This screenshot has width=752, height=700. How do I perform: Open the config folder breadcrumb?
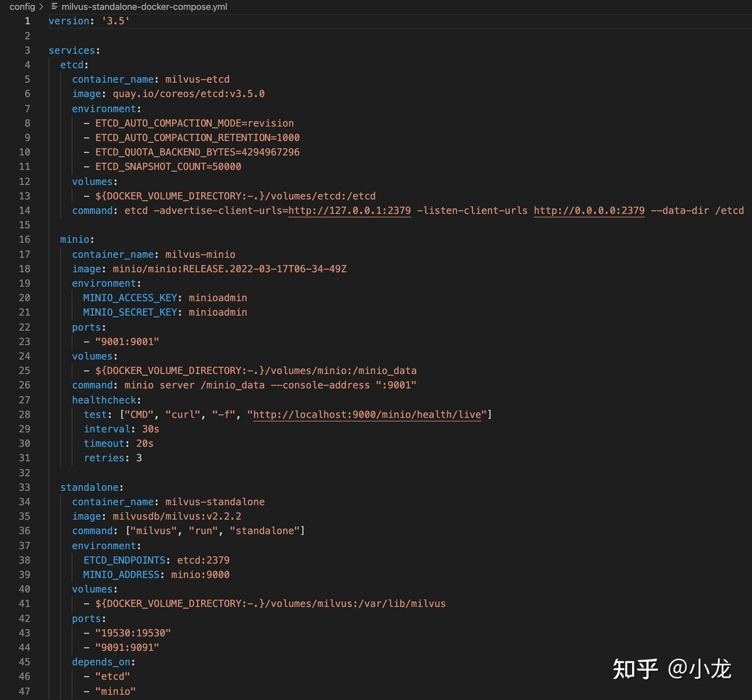22,6
